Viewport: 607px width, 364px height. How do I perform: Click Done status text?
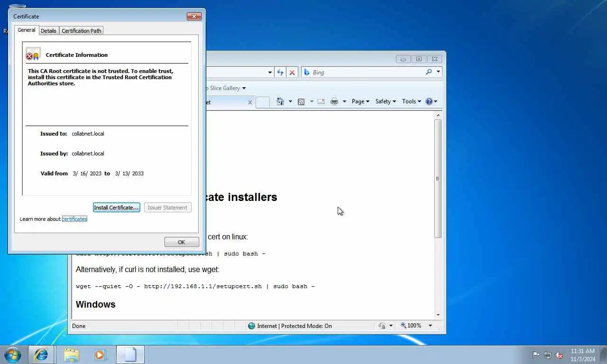[x=79, y=326]
